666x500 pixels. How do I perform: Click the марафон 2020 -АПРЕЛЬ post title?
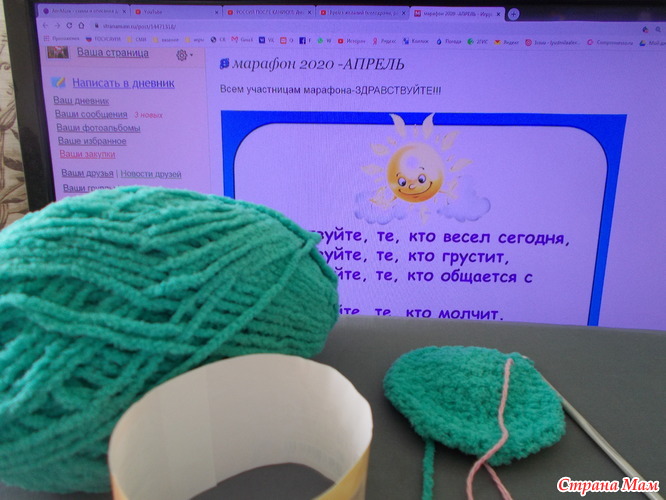click(319, 64)
